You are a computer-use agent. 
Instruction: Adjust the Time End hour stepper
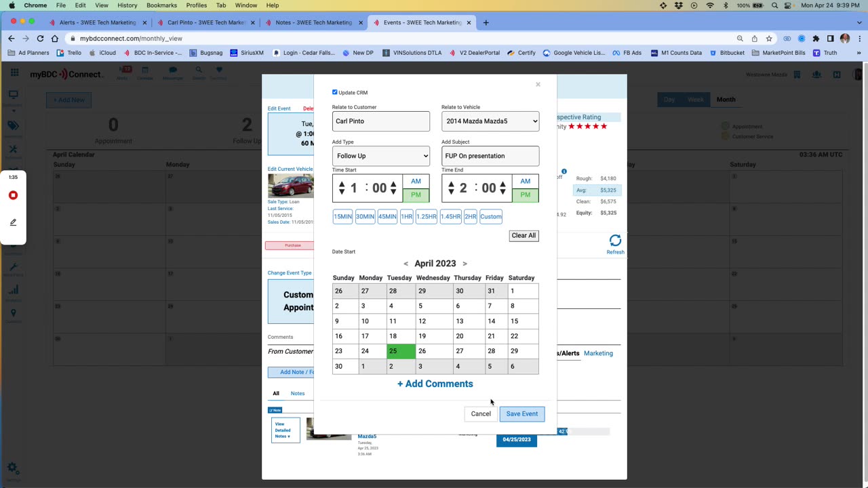pyautogui.click(x=451, y=188)
